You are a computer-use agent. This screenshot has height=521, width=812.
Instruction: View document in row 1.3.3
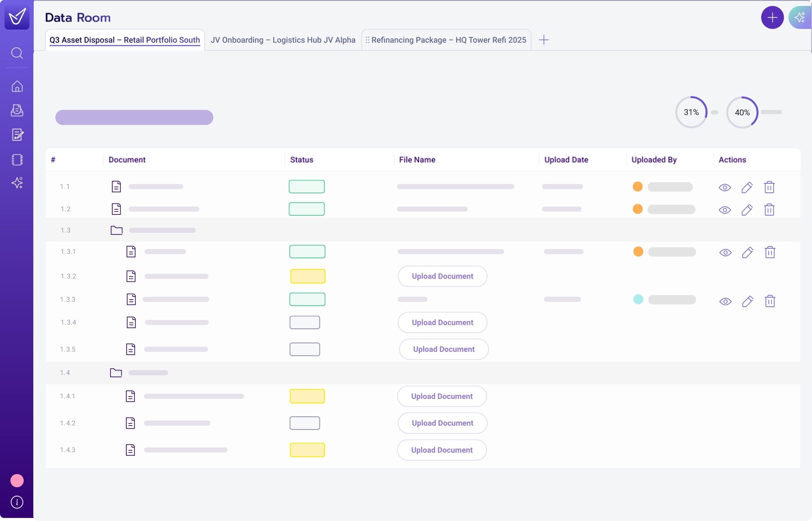pos(725,301)
